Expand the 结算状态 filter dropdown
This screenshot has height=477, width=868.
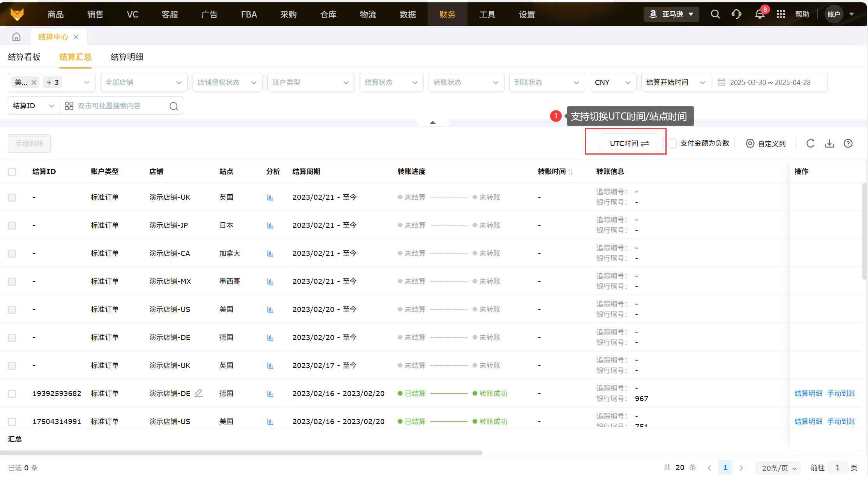pyautogui.click(x=391, y=82)
